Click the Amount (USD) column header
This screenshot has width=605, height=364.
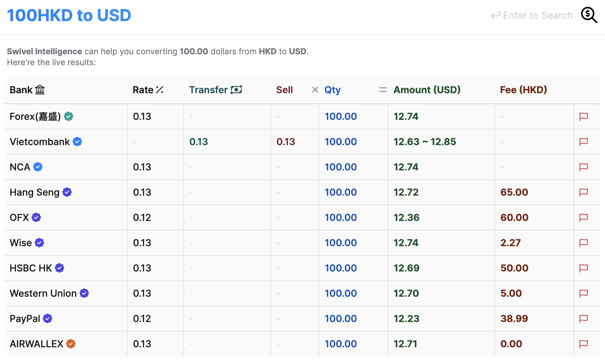click(x=427, y=90)
